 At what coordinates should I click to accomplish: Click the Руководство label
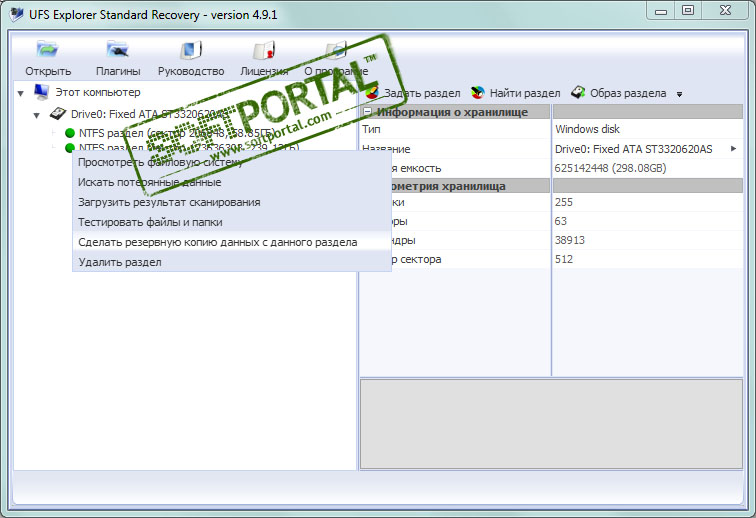[191, 71]
